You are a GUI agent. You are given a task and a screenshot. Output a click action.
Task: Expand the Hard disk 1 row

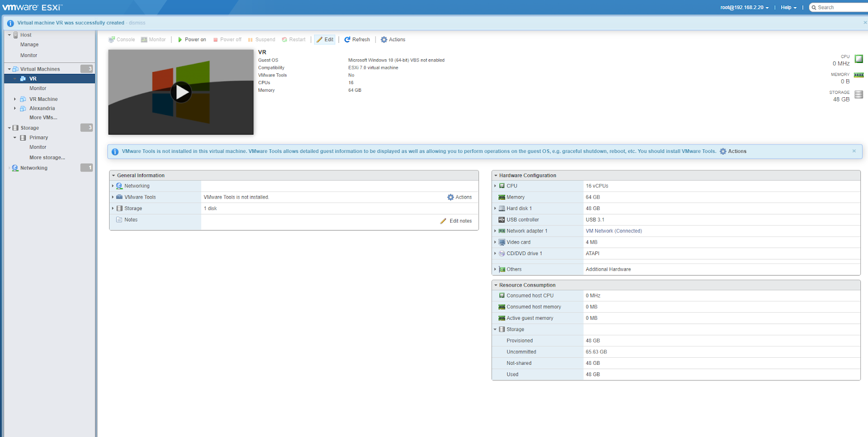pyautogui.click(x=495, y=209)
